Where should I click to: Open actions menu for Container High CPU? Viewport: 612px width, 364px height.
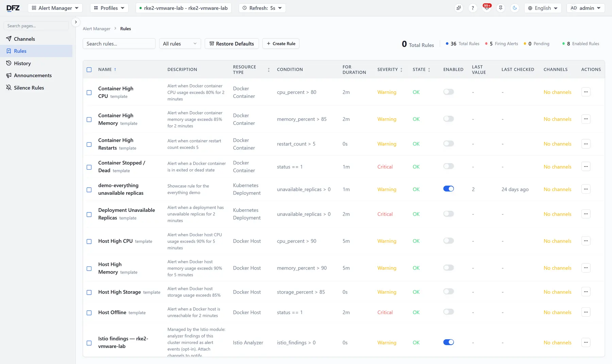[585, 92]
